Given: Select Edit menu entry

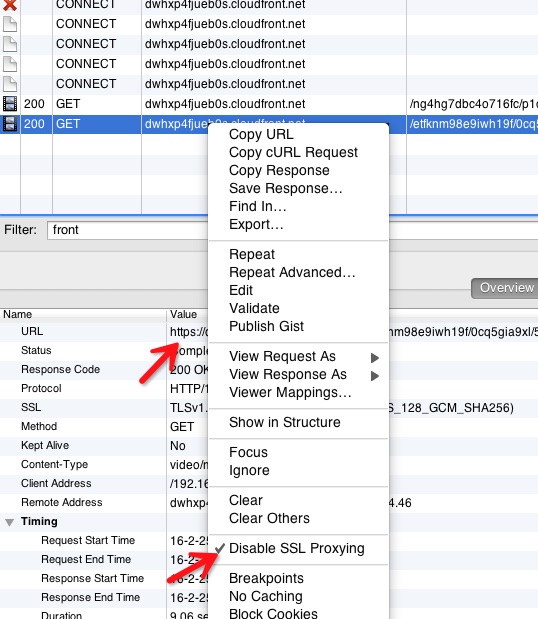Looking at the screenshot, I should pos(241,290).
